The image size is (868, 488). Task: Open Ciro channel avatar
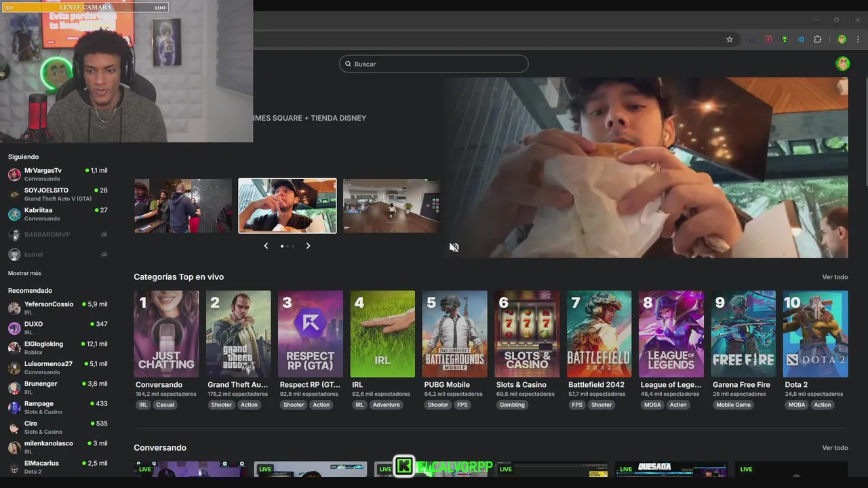pyautogui.click(x=14, y=428)
